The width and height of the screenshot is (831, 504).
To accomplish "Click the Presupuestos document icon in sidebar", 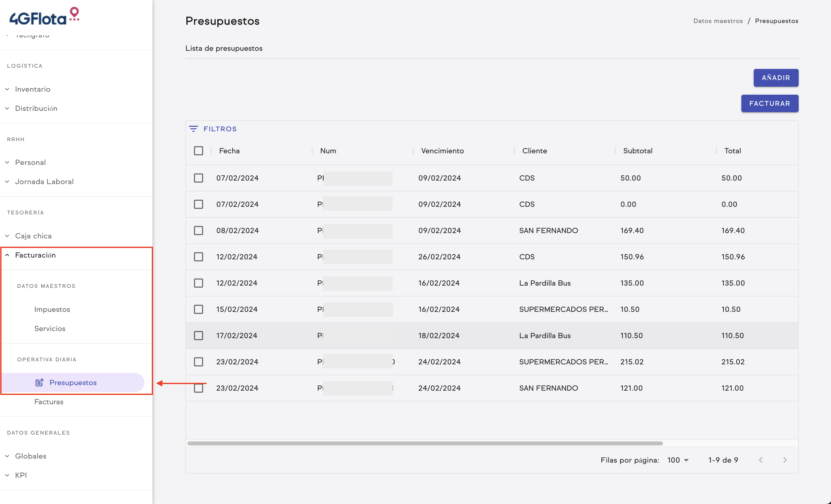I will (x=39, y=382).
